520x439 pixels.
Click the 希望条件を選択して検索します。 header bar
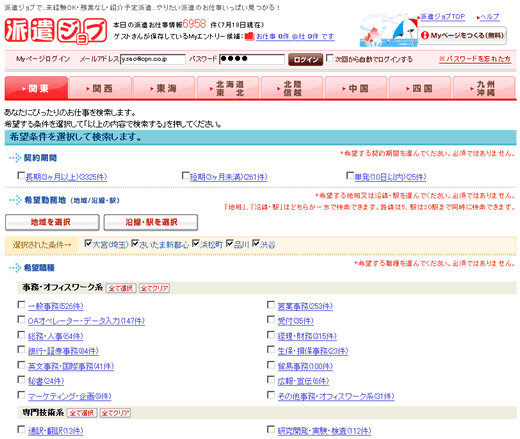coord(261,137)
